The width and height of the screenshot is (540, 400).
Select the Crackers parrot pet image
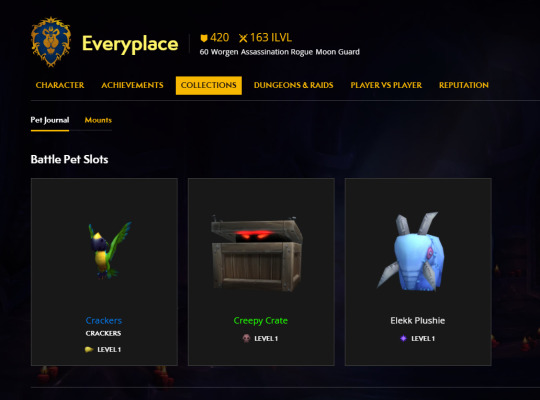[109, 250]
